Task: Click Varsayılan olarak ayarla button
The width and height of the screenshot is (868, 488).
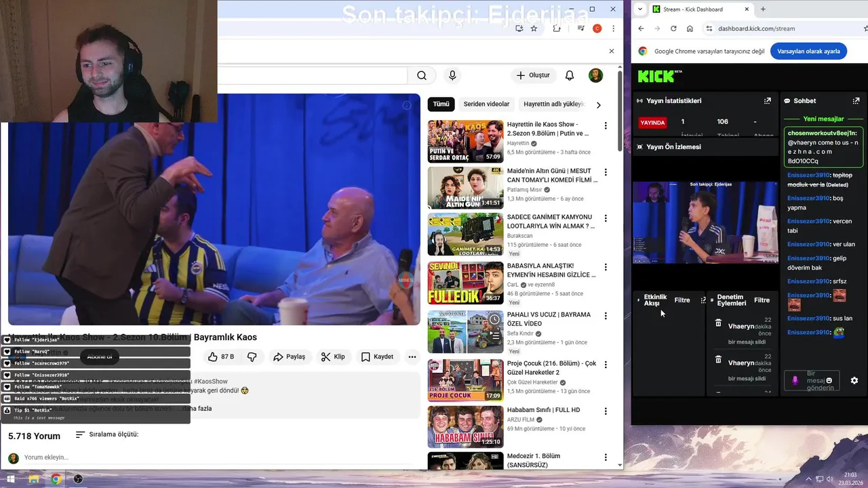Action: point(808,52)
